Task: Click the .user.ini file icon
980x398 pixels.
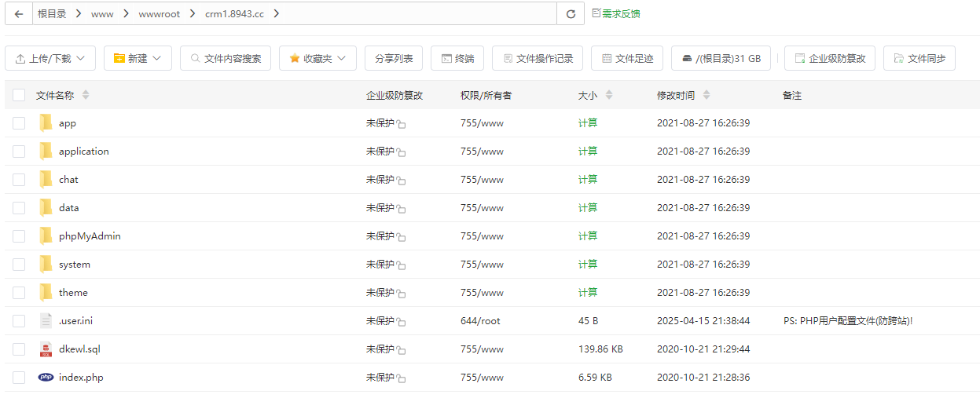Action: 46,320
